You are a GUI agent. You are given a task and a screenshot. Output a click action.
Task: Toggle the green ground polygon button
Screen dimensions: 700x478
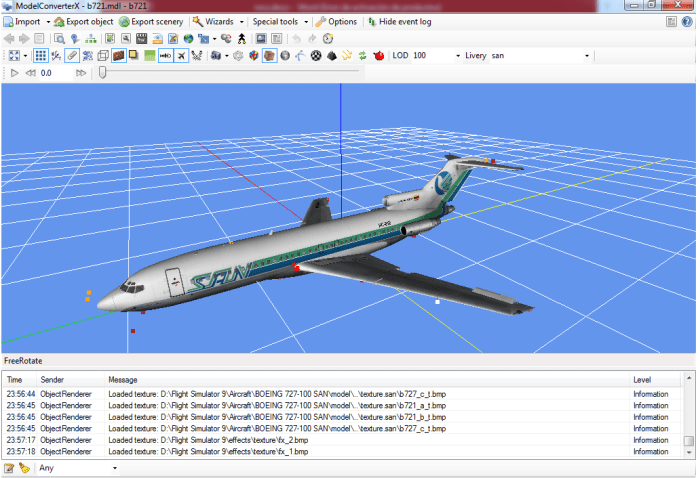[150, 56]
